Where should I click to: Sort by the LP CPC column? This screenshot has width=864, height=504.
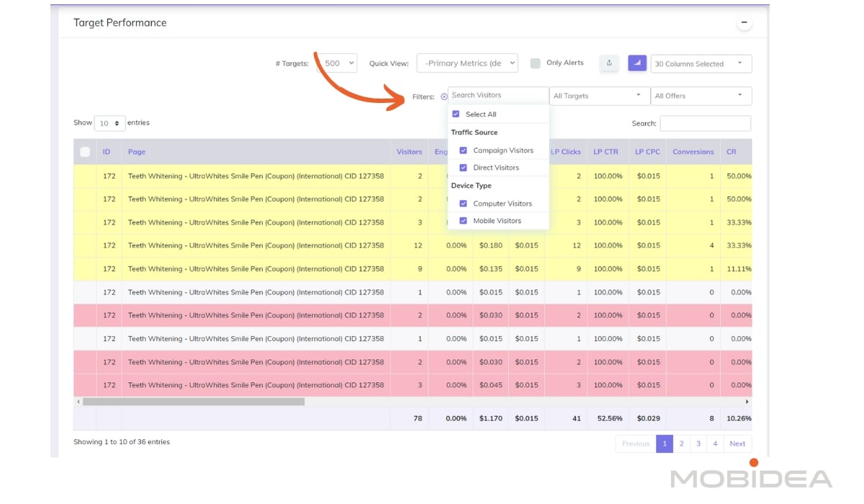point(647,152)
